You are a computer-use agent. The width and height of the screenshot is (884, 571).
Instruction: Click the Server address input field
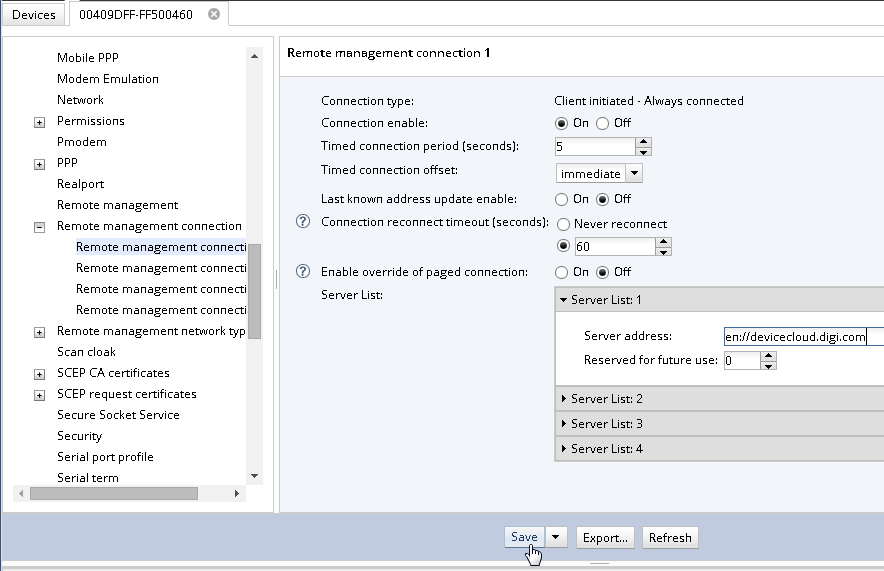[802, 337]
